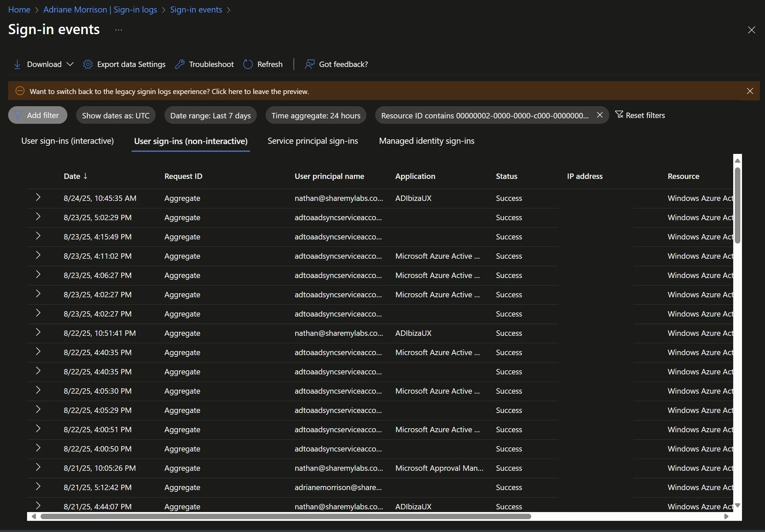Open the Download dropdown chevron
Viewport: 765px width, 532px height.
(x=70, y=64)
